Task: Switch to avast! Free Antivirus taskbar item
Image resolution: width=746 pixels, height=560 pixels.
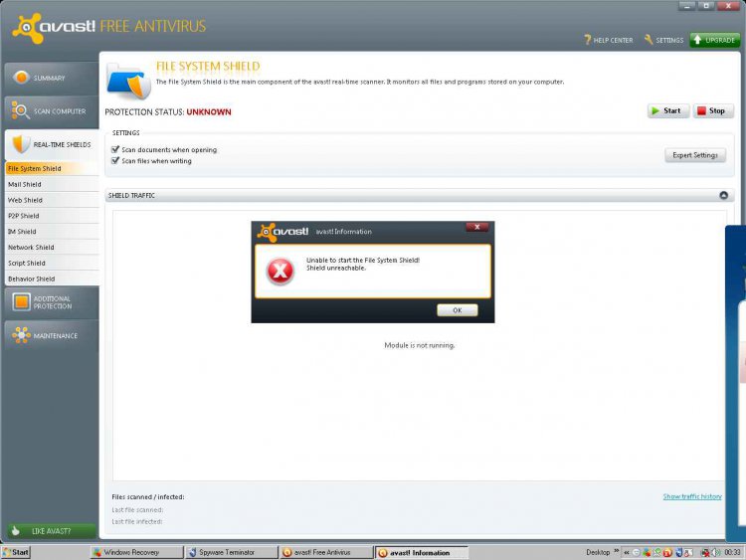Action: pyautogui.click(x=326, y=552)
